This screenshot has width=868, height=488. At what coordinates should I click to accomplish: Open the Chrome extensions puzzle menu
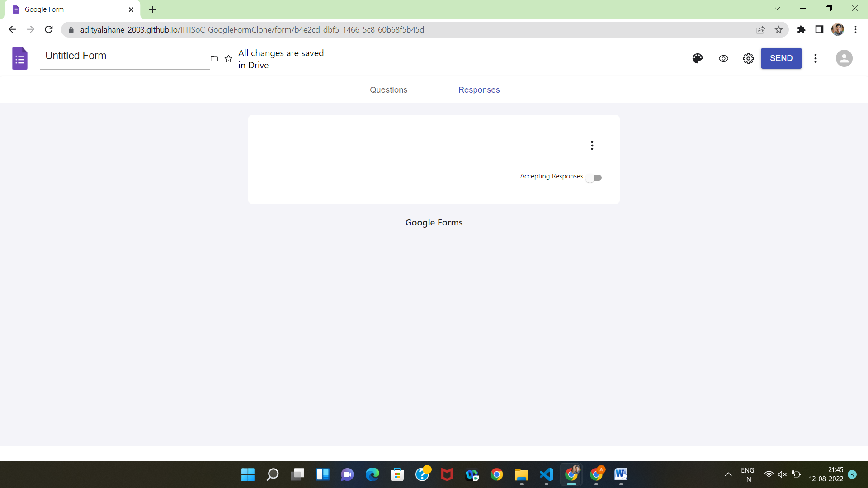point(801,29)
